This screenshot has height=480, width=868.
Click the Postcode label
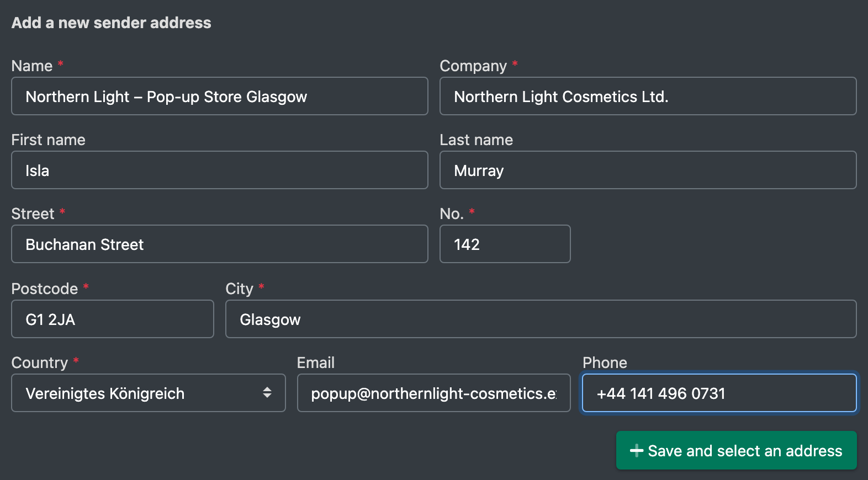tap(45, 289)
